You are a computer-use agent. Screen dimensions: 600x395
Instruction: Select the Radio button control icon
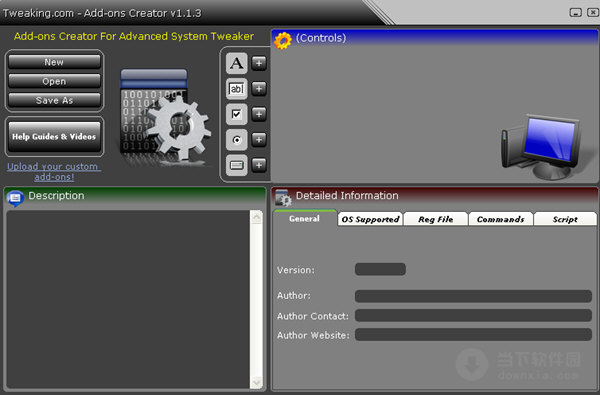pos(236,140)
